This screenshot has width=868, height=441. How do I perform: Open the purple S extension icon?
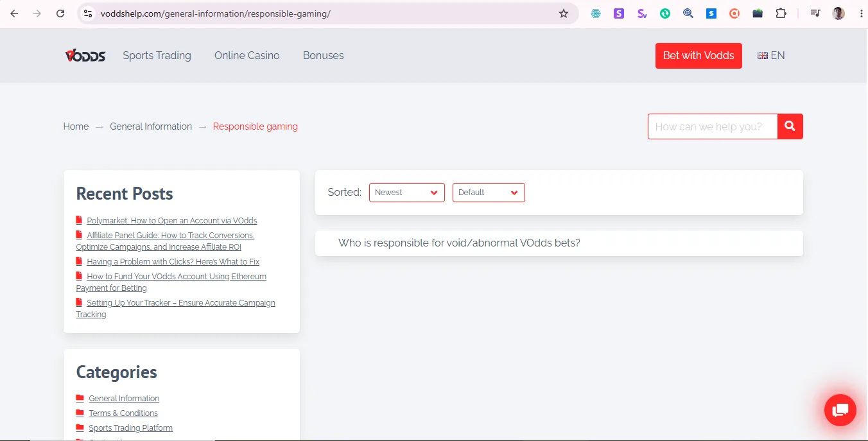pyautogui.click(x=619, y=13)
